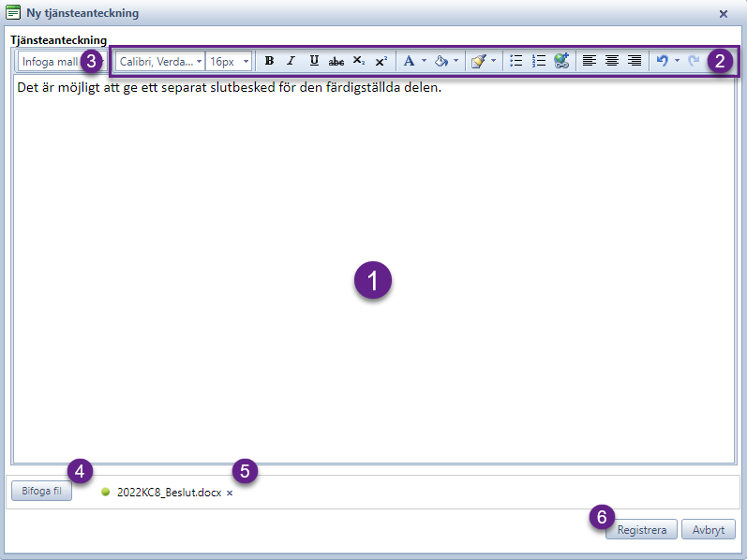Undo the last edit
The height and width of the screenshot is (560, 747).
(x=663, y=61)
